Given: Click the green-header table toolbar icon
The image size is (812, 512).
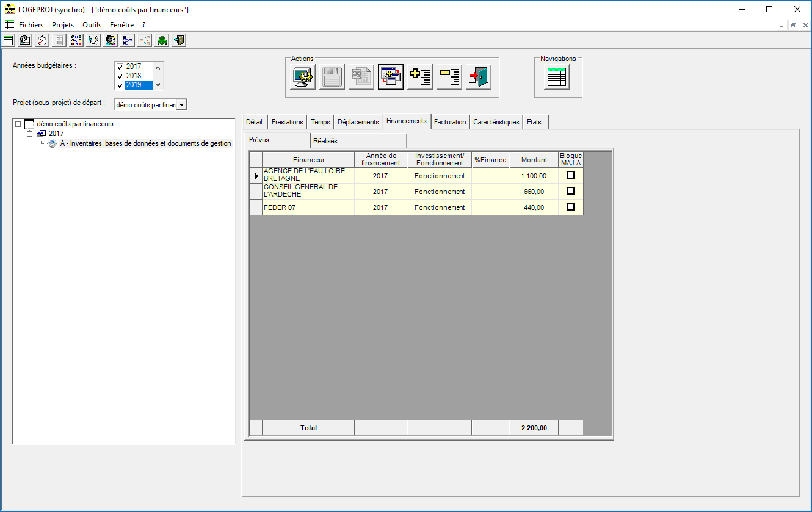Looking at the screenshot, I should point(9,40).
